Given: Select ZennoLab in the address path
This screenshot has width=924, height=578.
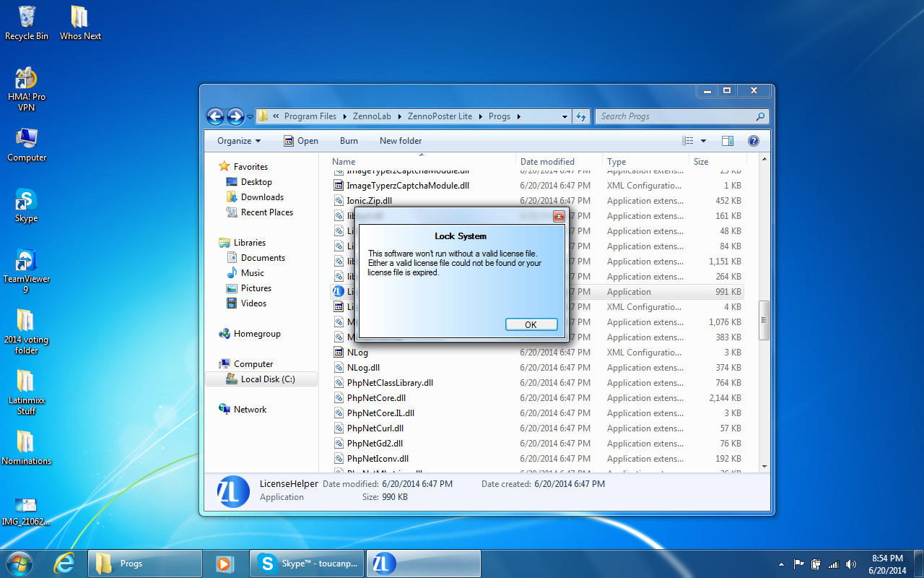Looking at the screenshot, I should [372, 116].
